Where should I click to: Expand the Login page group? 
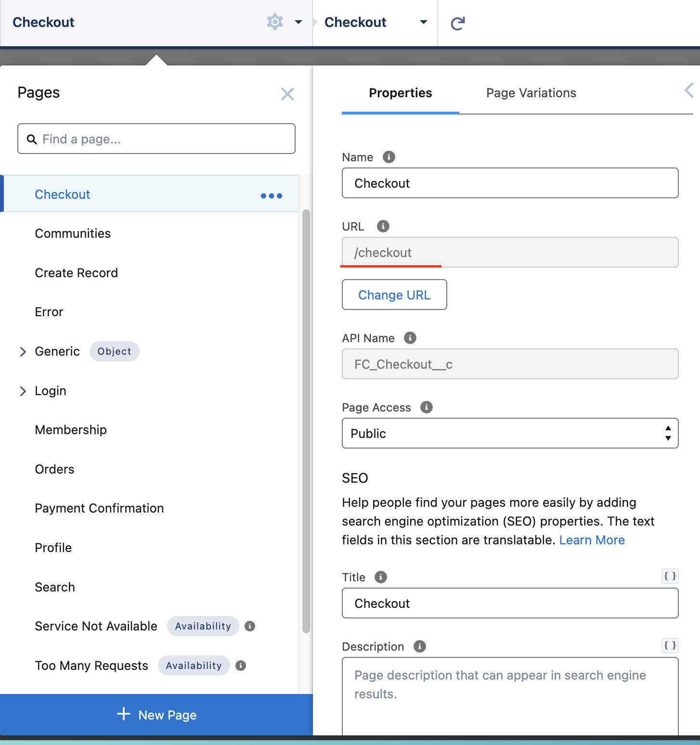23,391
